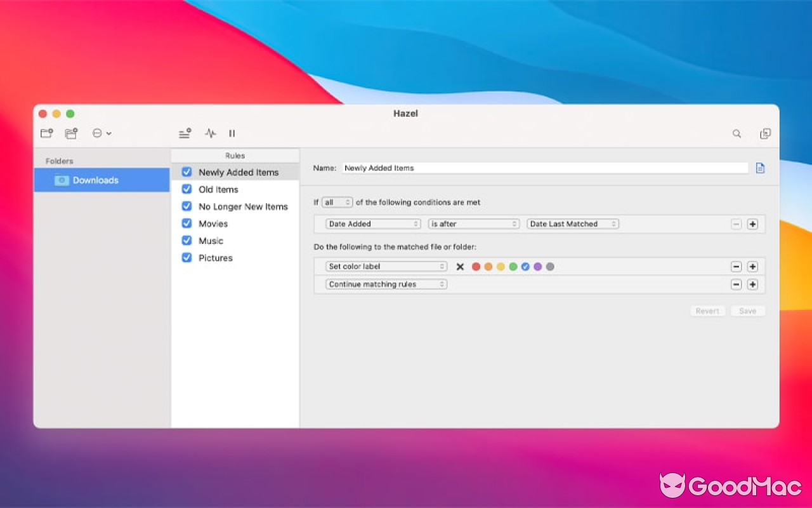Image resolution: width=812 pixels, height=508 pixels.
Task: Open the "Set color label" action dropdown
Action: tap(386, 266)
